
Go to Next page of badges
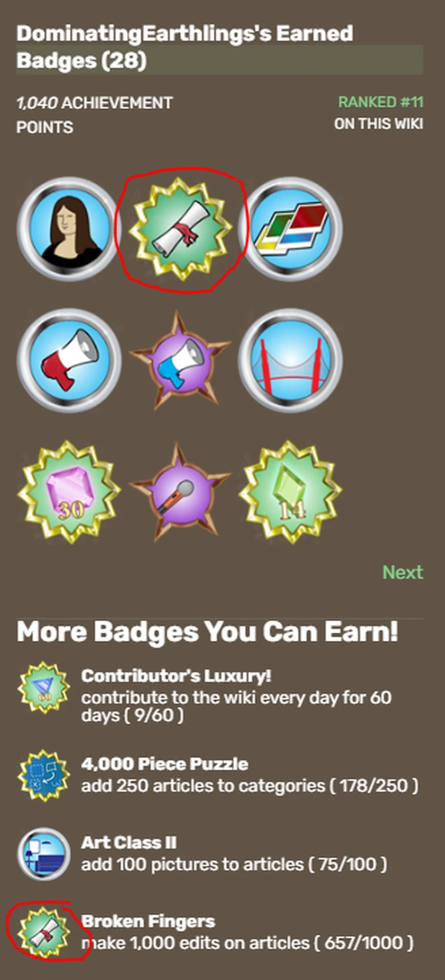(x=403, y=572)
